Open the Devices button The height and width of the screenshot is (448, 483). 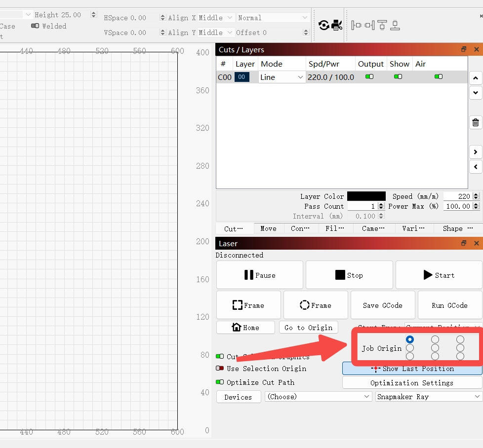[239, 397]
